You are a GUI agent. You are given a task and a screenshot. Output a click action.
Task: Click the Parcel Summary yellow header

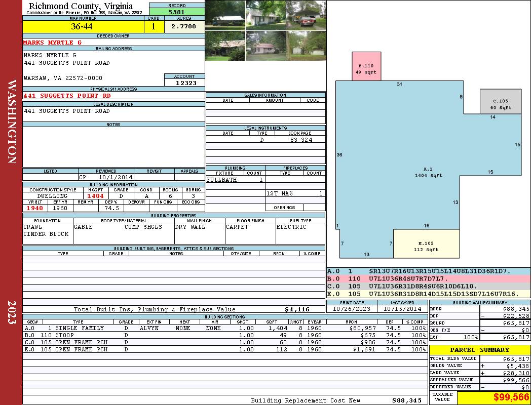(x=479, y=350)
